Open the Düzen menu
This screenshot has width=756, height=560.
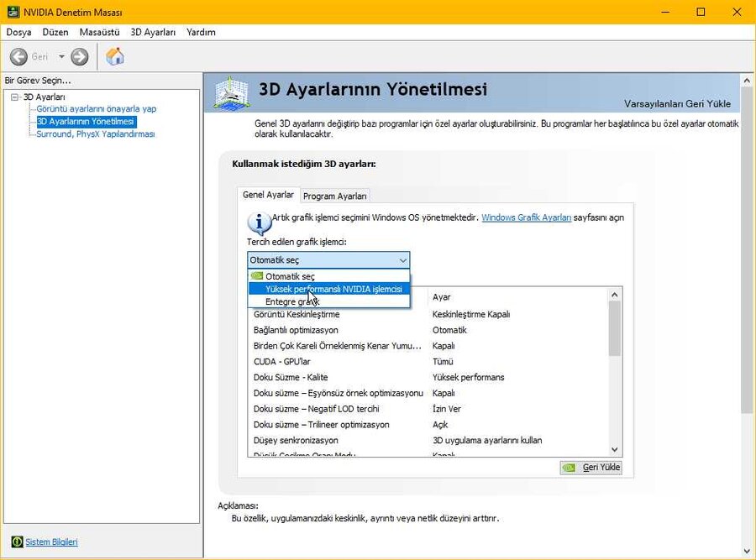tap(55, 32)
